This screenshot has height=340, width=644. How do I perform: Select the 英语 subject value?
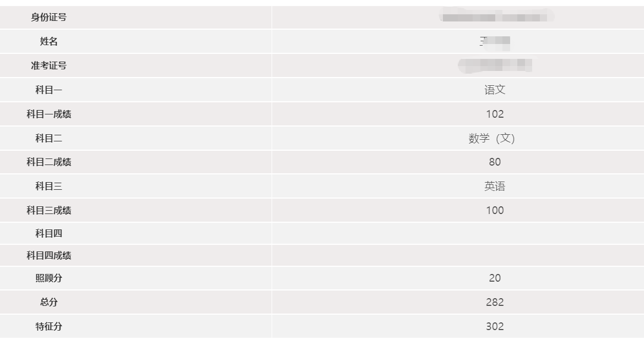495,187
